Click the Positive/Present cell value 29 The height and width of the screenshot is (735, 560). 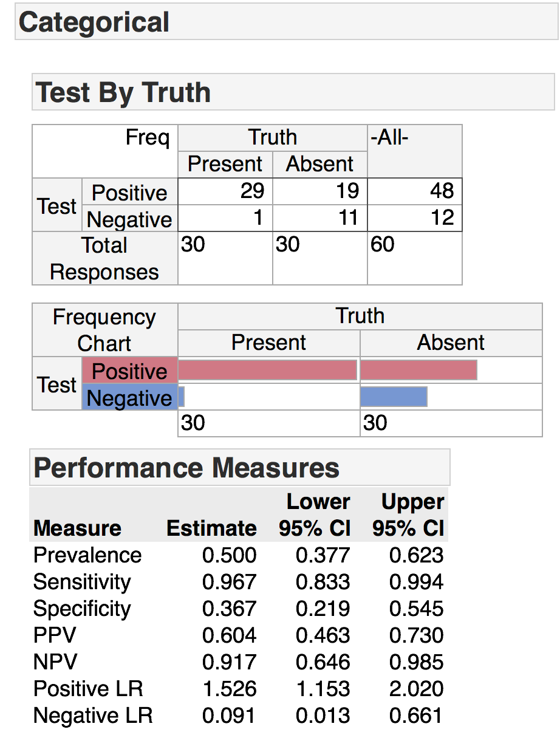point(252,191)
